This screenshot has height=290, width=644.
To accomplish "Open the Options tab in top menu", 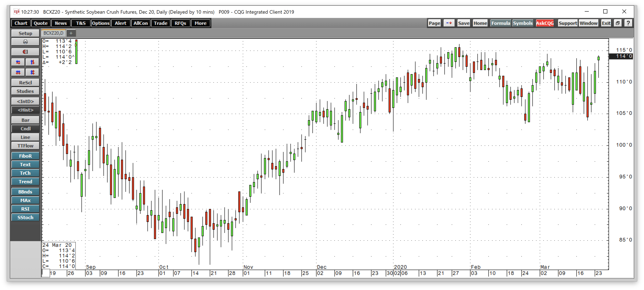I will pyautogui.click(x=100, y=23).
